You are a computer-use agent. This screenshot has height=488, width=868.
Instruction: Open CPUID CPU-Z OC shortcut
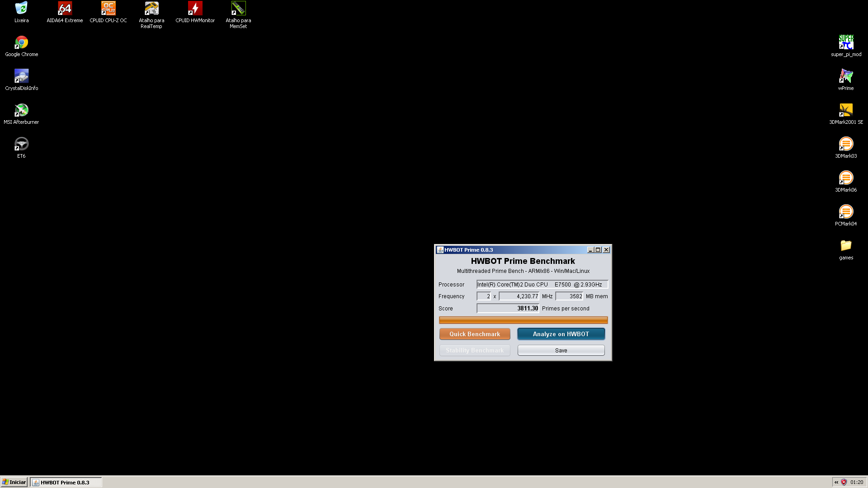pyautogui.click(x=108, y=8)
